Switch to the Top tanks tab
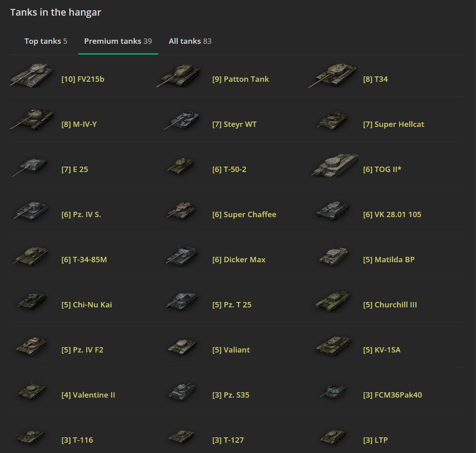This screenshot has height=453, width=476. pyautogui.click(x=46, y=41)
